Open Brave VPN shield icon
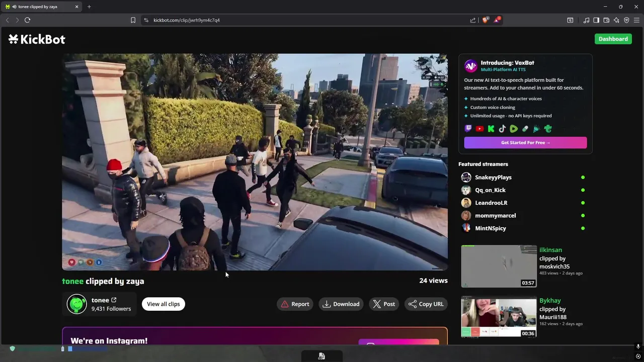Viewport: 644px width, 362px height. tap(626, 20)
